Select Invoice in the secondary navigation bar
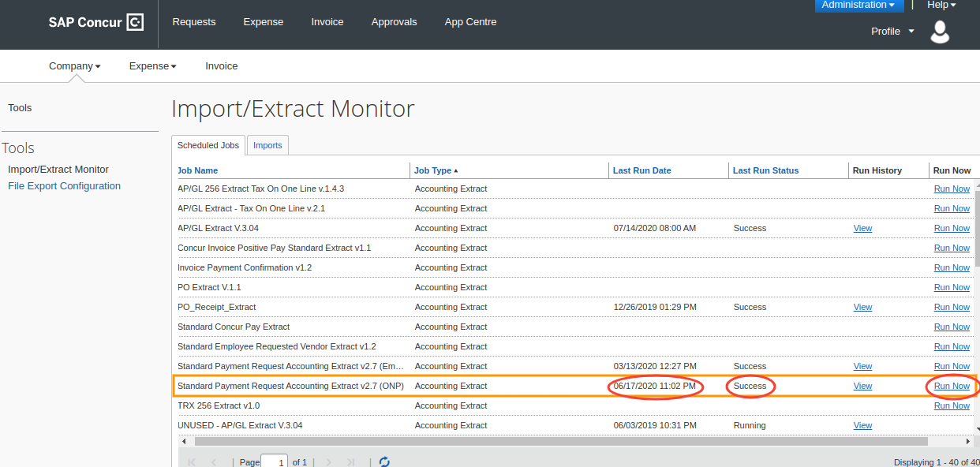 pos(222,66)
